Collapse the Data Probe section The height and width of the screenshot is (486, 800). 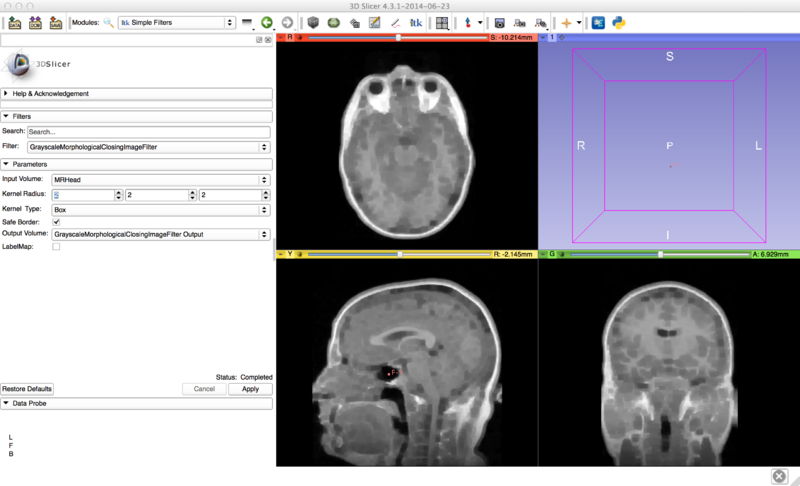136,403
